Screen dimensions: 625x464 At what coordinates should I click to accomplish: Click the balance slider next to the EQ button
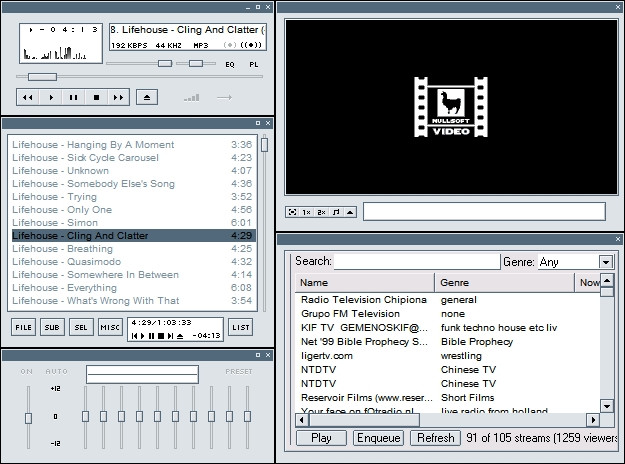[x=196, y=63]
